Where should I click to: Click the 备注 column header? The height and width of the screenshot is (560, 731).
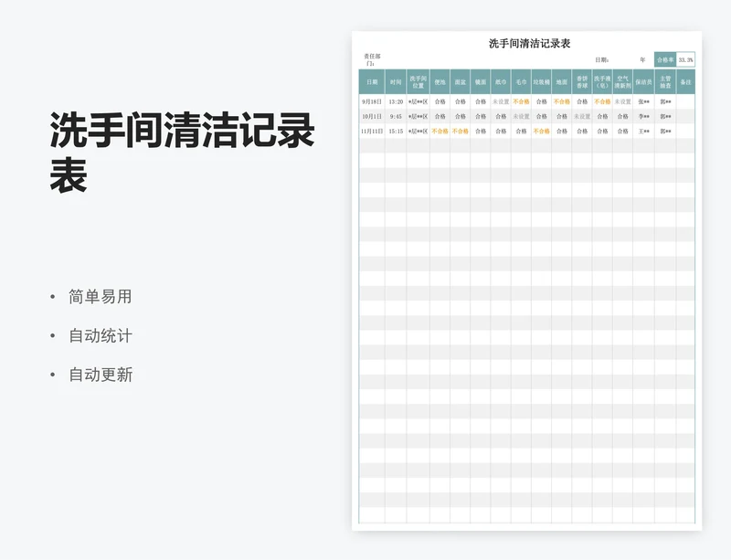[686, 82]
